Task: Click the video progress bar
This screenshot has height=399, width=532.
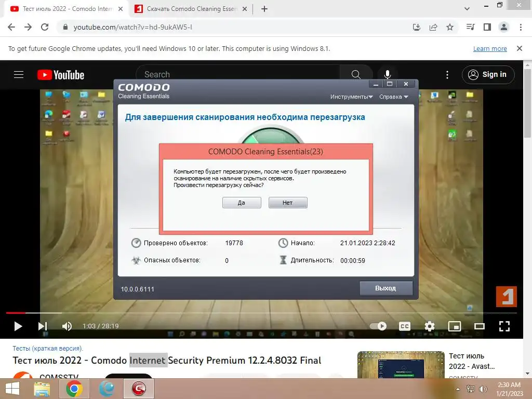Action: (x=261, y=313)
